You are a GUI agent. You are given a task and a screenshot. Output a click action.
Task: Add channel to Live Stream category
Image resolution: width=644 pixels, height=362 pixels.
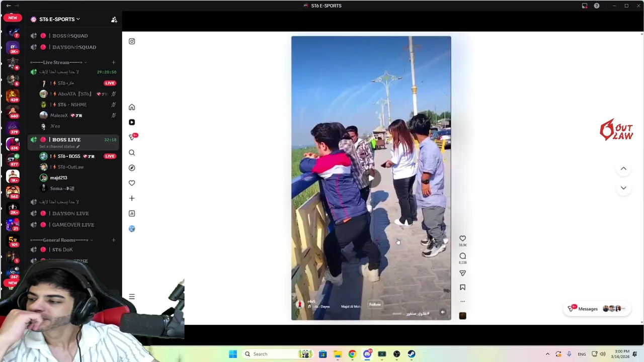point(114,62)
